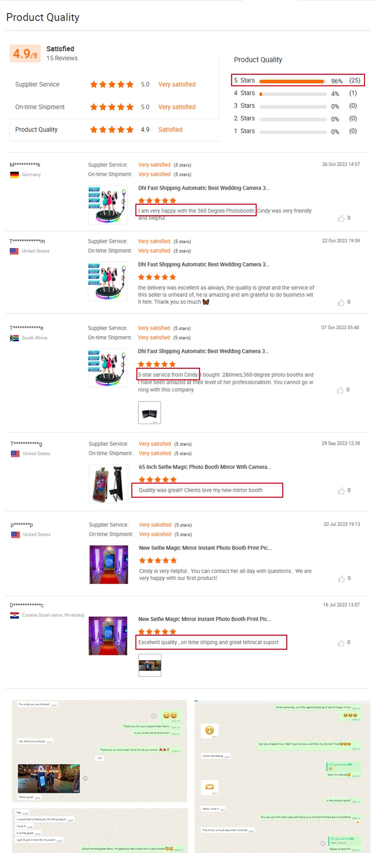
Task: Select the Supplier Service rating row
Action: 115,84
